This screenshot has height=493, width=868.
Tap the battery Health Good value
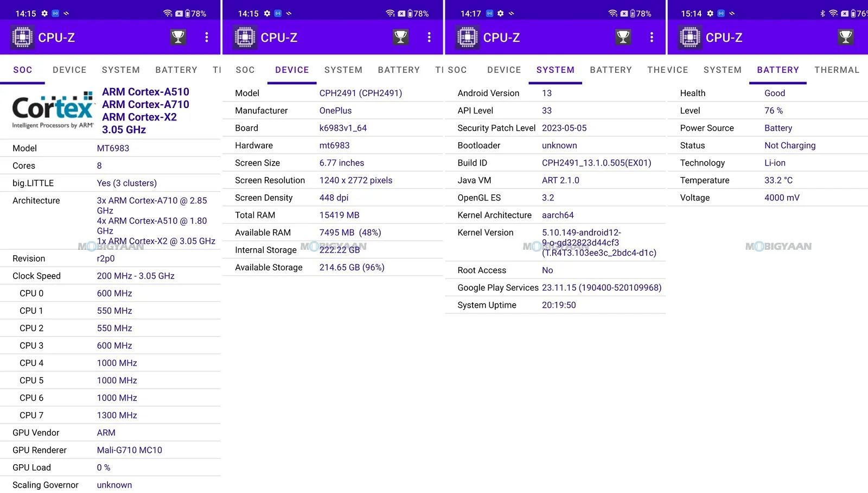775,93
